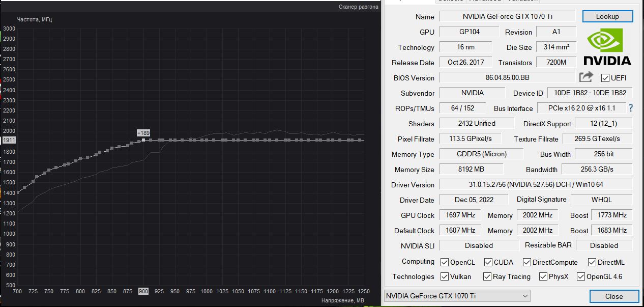
Task: Click the Bandwidth field 256.3 GB/s
Action: click(x=597, y=169)
